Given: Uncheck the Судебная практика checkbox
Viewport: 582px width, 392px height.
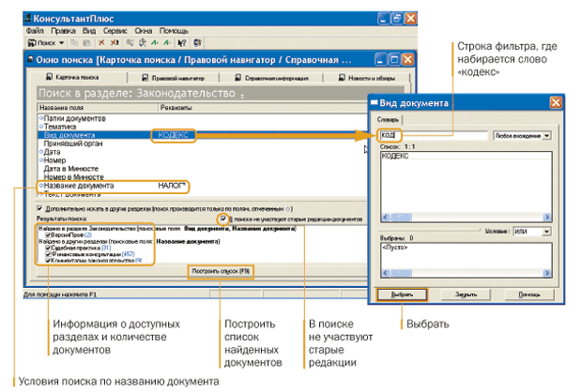Looking at the screenshot, I should click(48, 248).
